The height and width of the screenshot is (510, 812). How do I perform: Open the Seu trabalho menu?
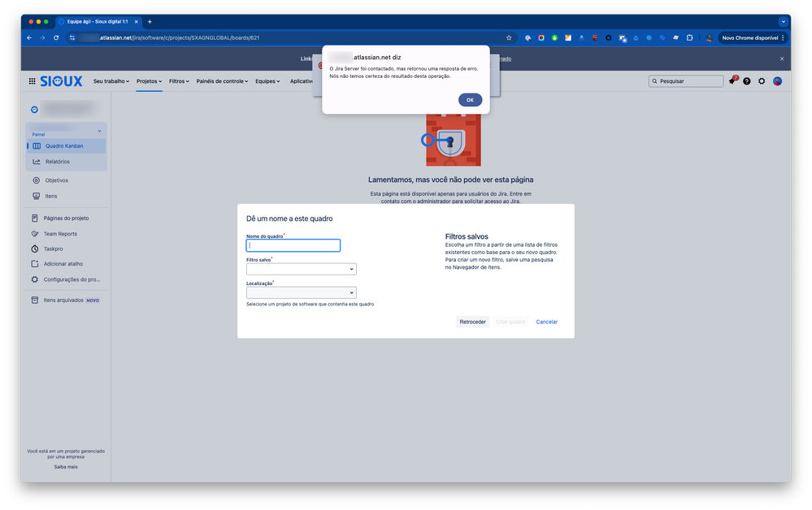click(x=111, y=81)
